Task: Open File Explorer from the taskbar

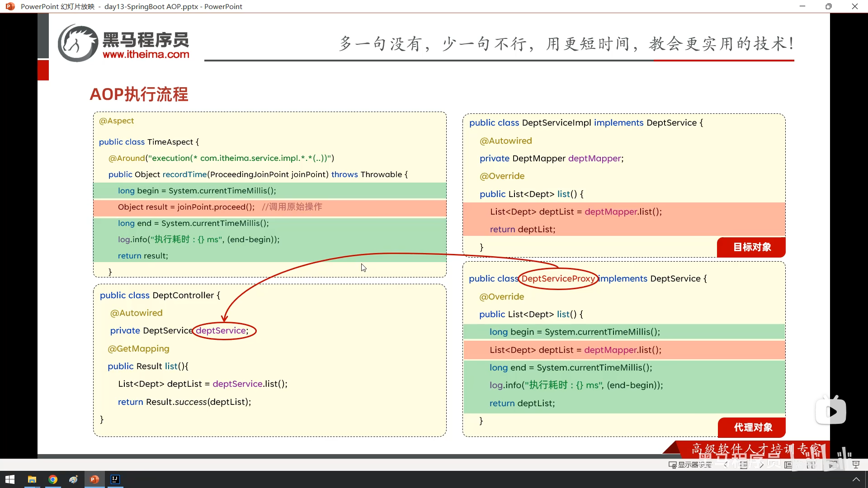Action: (32, 479)
